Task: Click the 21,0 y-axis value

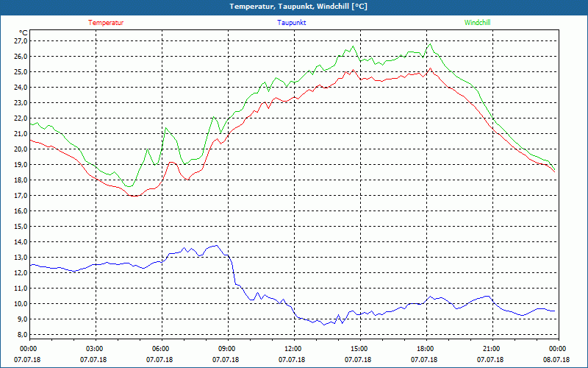Action: 21,134
